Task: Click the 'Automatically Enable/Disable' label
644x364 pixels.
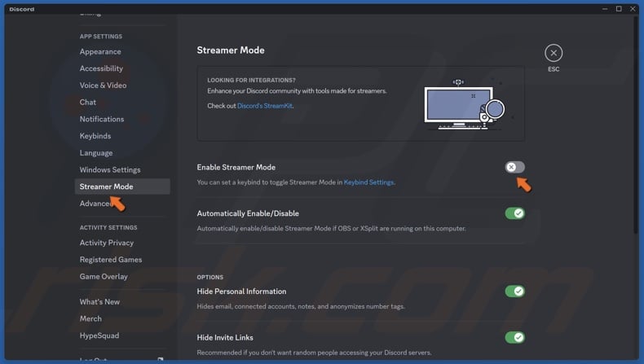Action: [x=248, y=213]
